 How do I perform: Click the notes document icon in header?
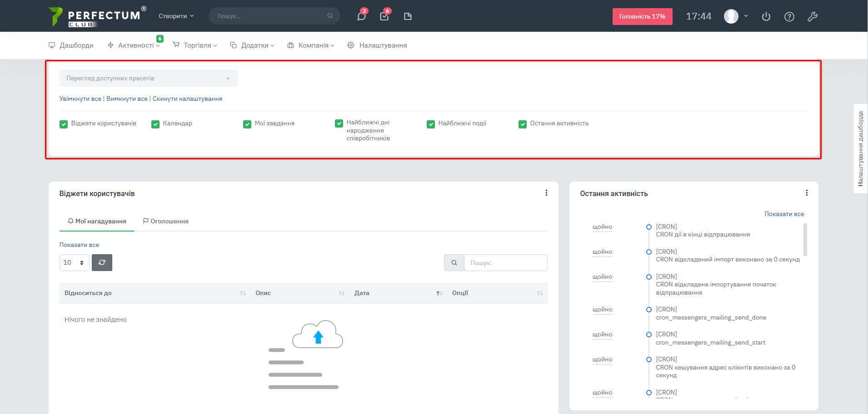pos(408,17)
